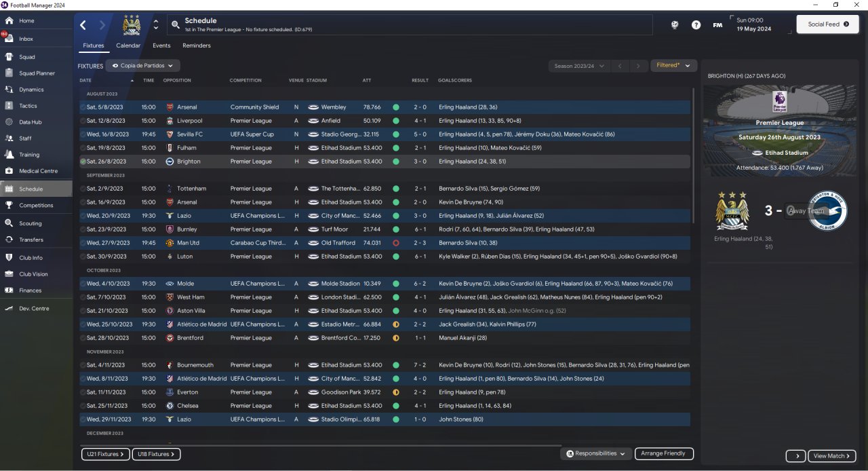
Task: Click the date Sun 09:00 19 May 2024
Action: [753, 24]
